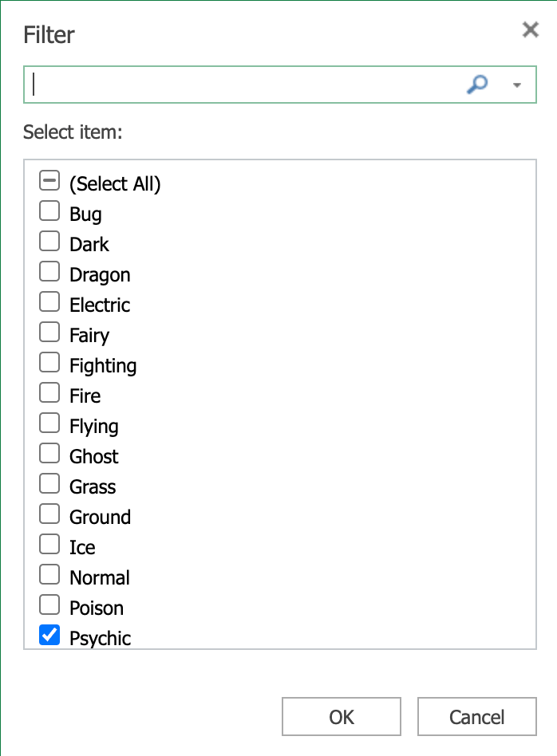Enable the Electric checkbox
557x756 pixels.
coord(49,301)
